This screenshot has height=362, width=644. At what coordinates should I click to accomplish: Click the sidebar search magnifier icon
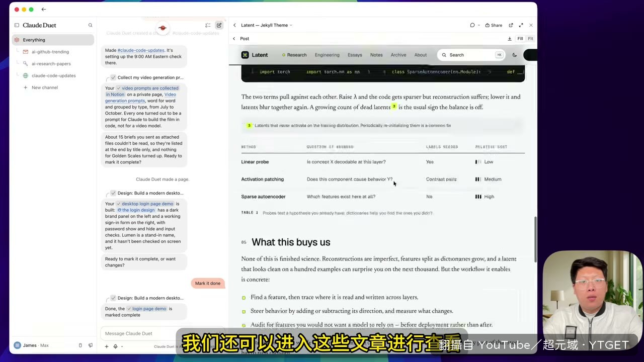(91, 25)
